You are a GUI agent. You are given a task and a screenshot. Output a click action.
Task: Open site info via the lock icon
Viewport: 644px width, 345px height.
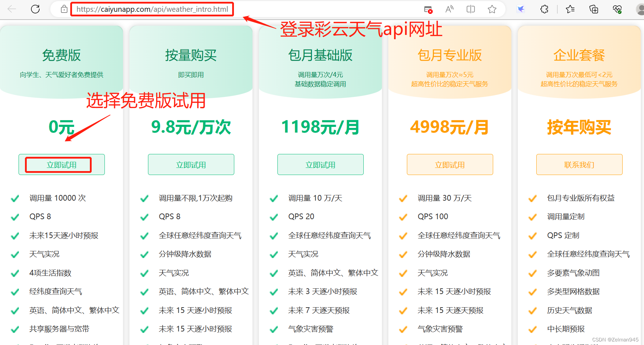[x=64, y=9]
